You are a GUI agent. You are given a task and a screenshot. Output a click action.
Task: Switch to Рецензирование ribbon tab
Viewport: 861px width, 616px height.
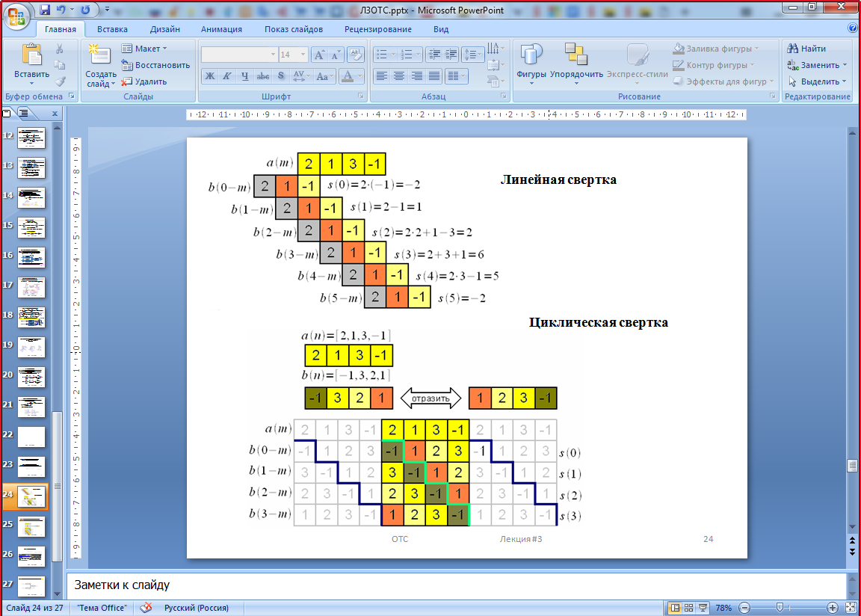click(377, 29)
